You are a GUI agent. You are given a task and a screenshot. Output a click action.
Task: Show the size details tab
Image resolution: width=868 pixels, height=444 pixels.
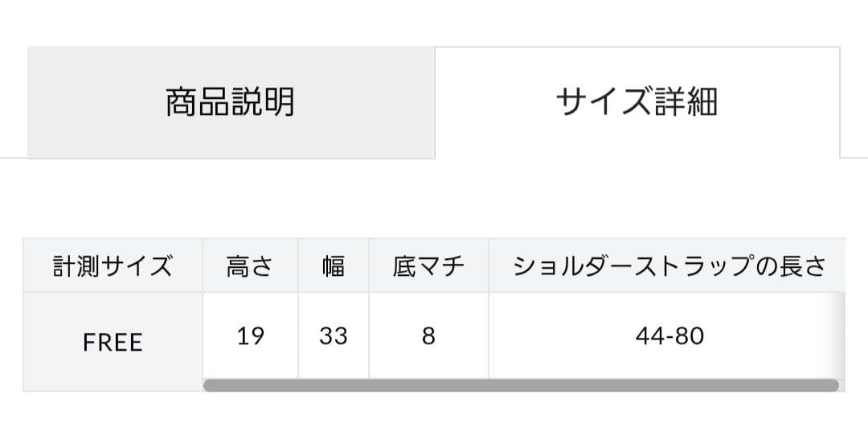tap(637, 102)
